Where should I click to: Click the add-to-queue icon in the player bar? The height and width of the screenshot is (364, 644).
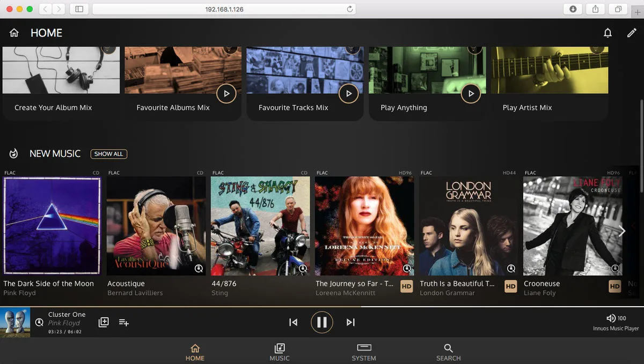coord(123,322)
